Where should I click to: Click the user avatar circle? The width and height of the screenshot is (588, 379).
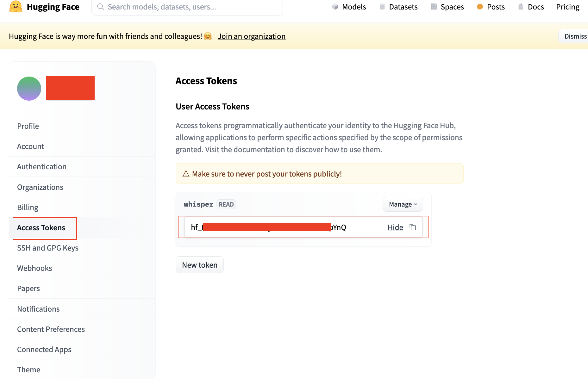(x=29, y=88)
